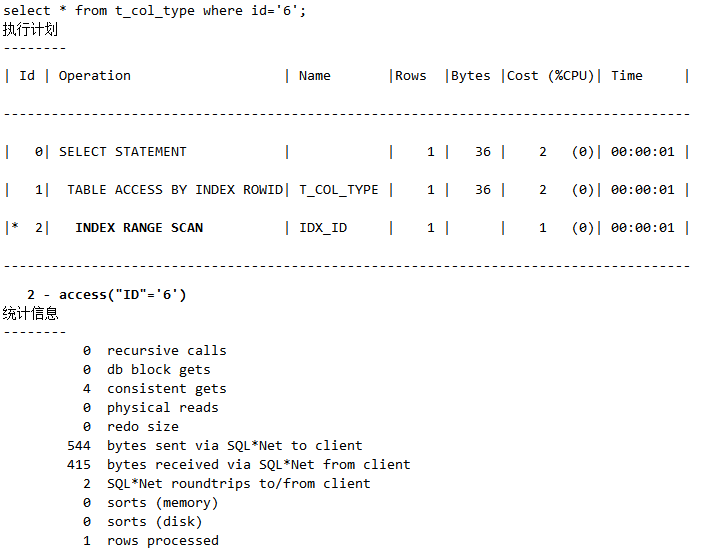This screenshot has width=714, height=550.
Task: Click the SELECT STATEMENT operation row
Action: click(123, 152)
